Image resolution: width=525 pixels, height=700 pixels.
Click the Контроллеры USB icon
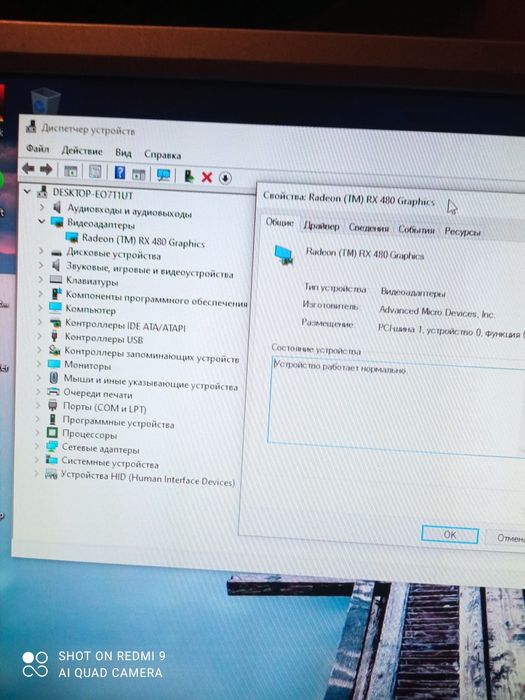click(x=54, y=336)
